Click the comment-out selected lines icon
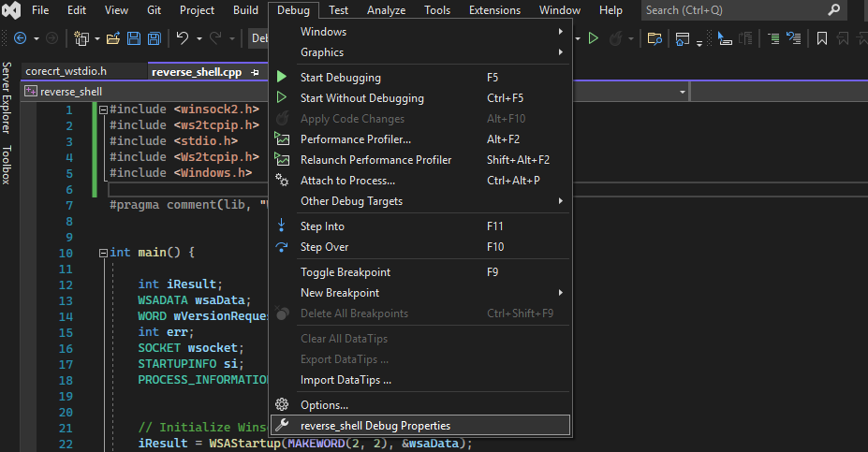This screenshot has height=452, width=868. [773, 38]
